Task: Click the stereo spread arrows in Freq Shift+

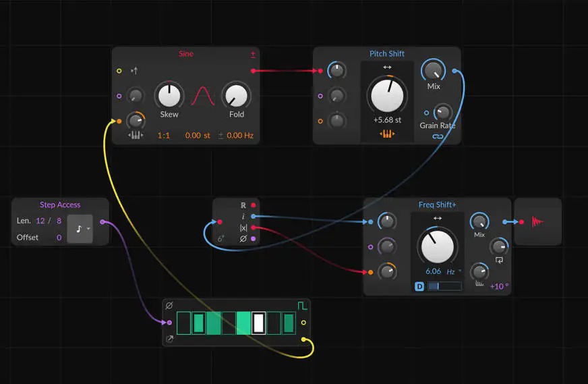Action: pyautogui.click(x=438, y=218)
